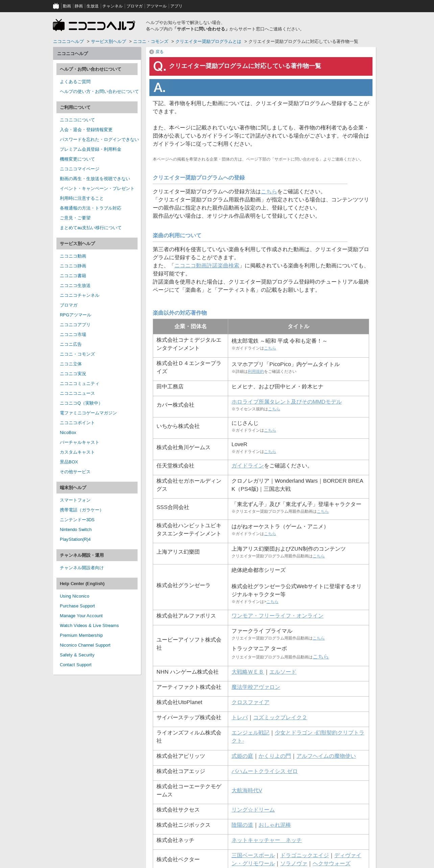Open 動画 in the top navigation bar

pyautogui.click(x=67, y=6)
